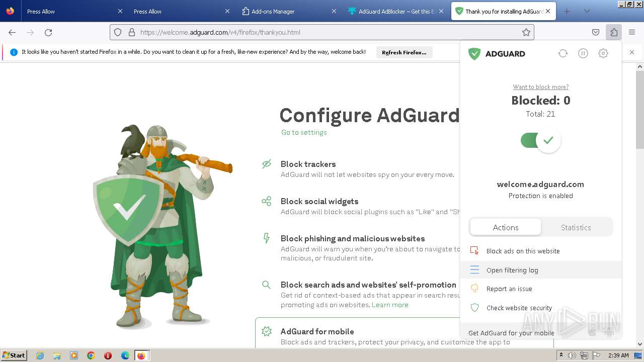Open AdGuard settings gear in the popup

click(603, 53)
